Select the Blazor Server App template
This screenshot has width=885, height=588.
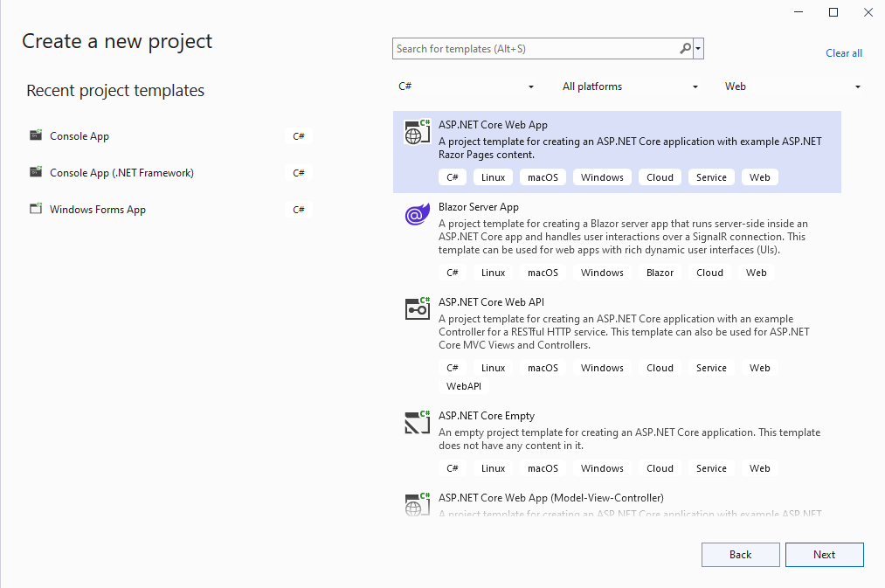coord(479,207)
